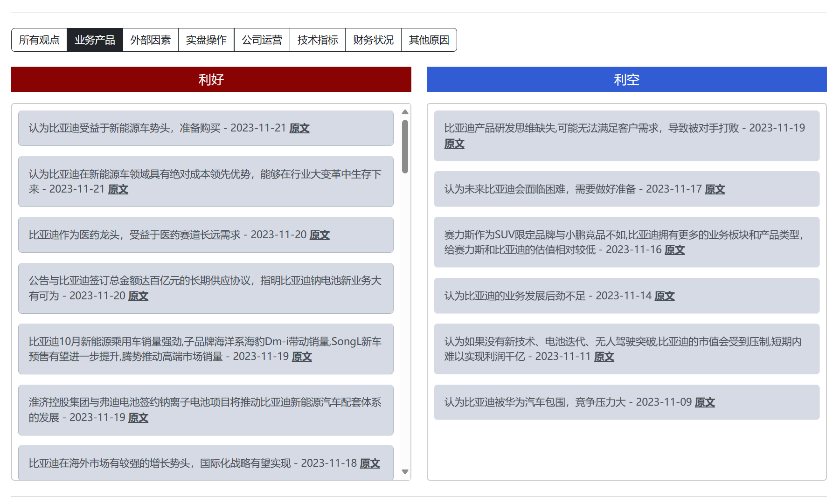Click text 赛力斯作为SUV限定品牌

point(500,235)
